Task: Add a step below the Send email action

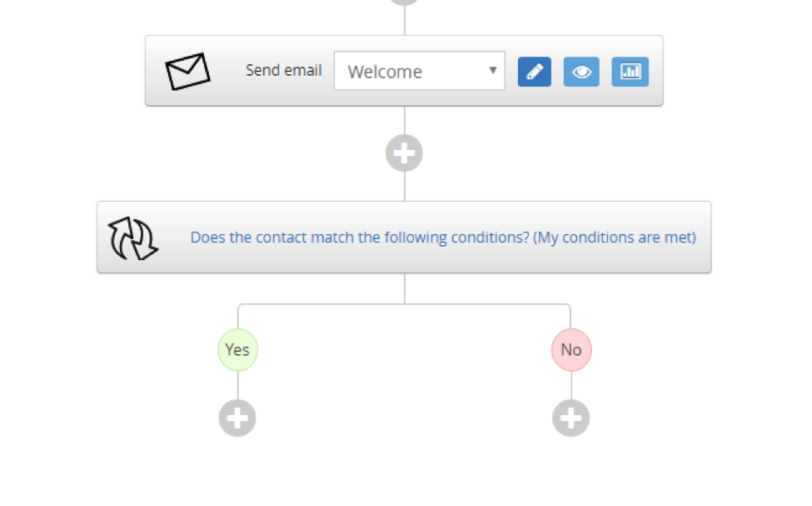Action: [404, 153]
